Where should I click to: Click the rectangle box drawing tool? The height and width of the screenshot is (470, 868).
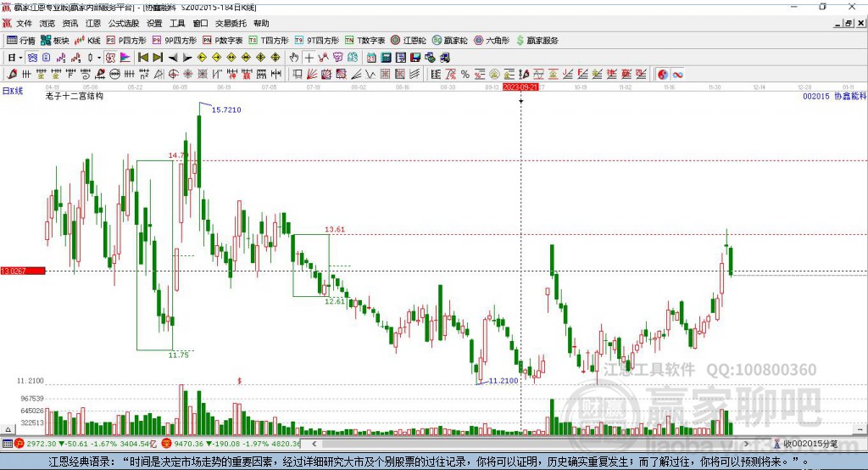click(x=298, y=75)
